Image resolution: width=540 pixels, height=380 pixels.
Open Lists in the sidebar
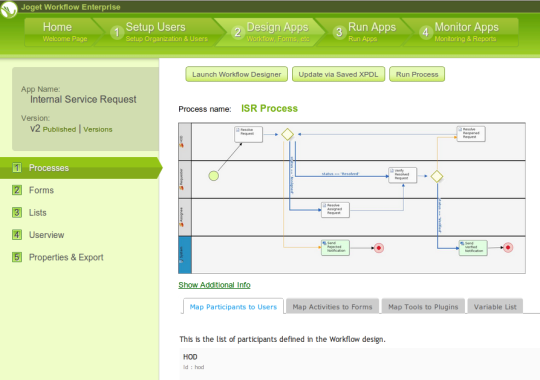coord(38,213)
